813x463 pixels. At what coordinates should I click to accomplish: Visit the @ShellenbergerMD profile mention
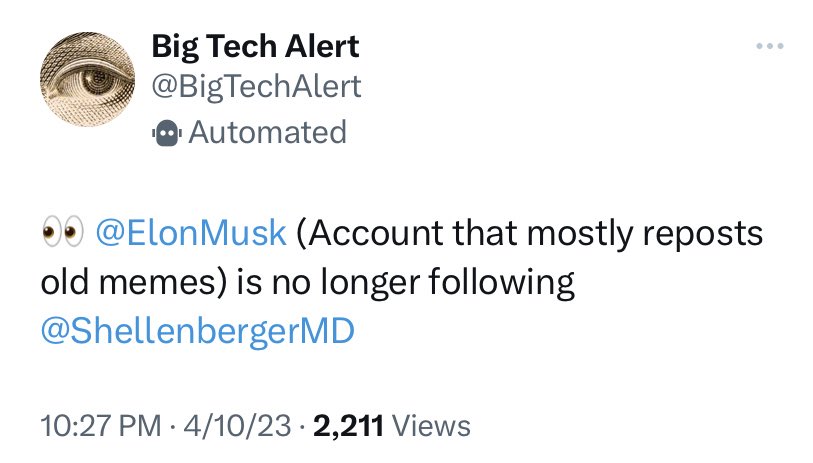(197, 331)
